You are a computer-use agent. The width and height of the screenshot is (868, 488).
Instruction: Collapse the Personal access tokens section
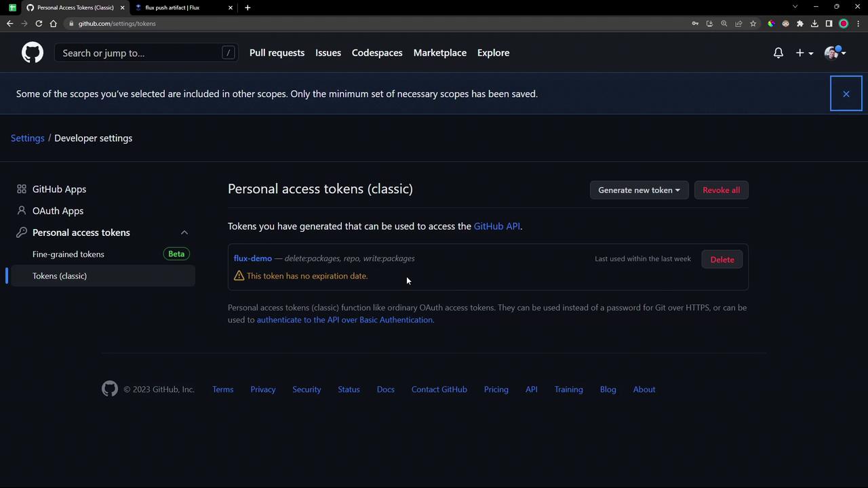coord(184,232)
